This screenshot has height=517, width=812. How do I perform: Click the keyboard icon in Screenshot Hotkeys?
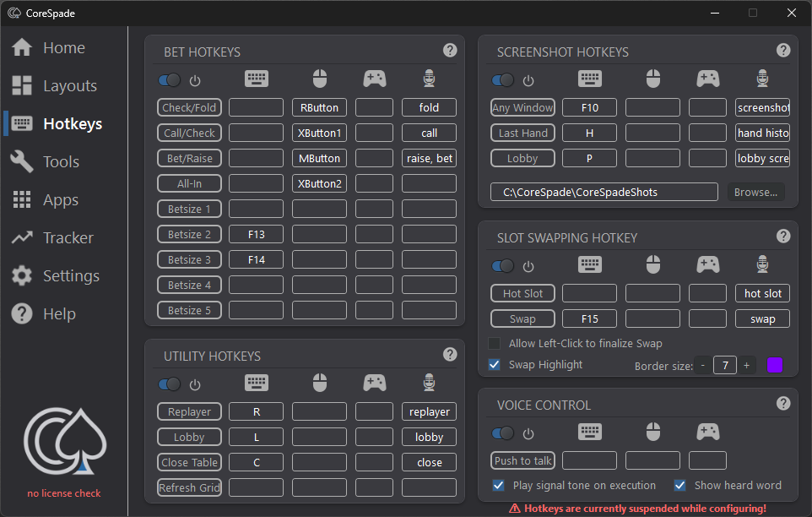click(590, 79)
